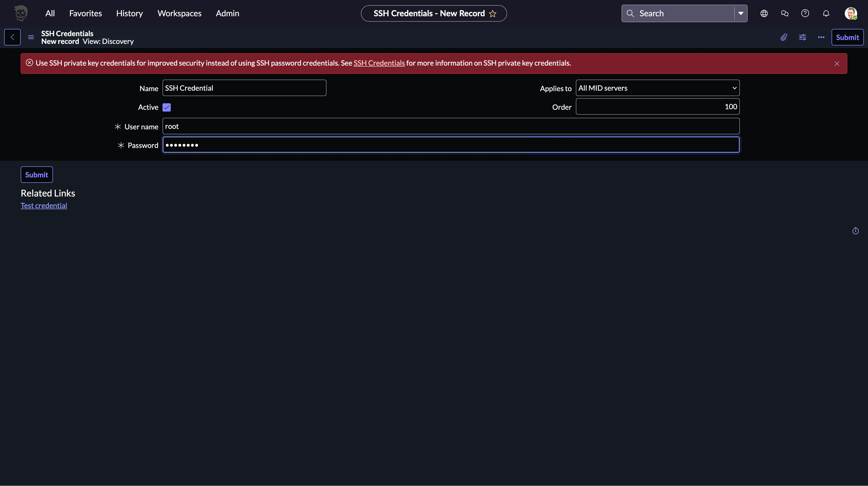Click the "New record" header text
The height and width of the screenshot is (486, 868).
coord(60,41)
